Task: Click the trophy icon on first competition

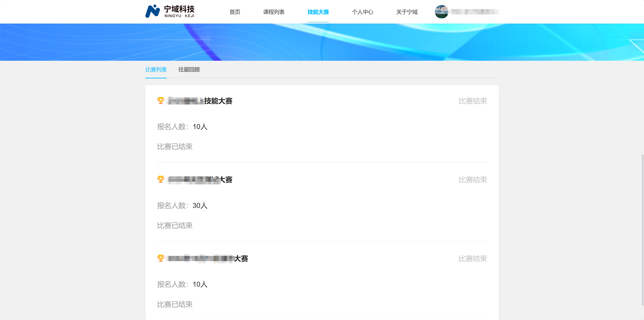Action: tap(161, 101)
